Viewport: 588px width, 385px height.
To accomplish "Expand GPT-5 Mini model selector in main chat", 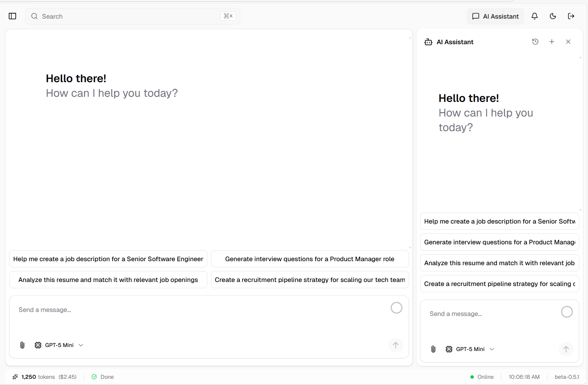I will pos(59,345).
